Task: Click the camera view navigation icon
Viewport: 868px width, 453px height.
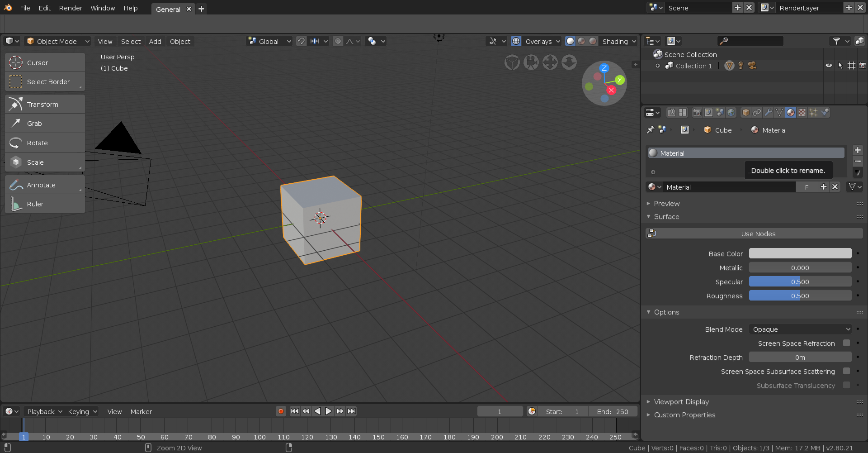Action: tap(531, 62)
